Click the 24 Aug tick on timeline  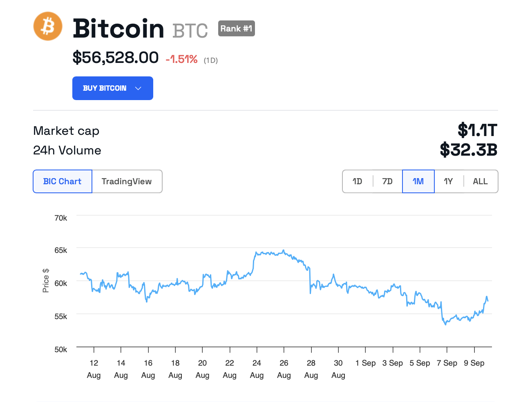click(x=257, y=350)
